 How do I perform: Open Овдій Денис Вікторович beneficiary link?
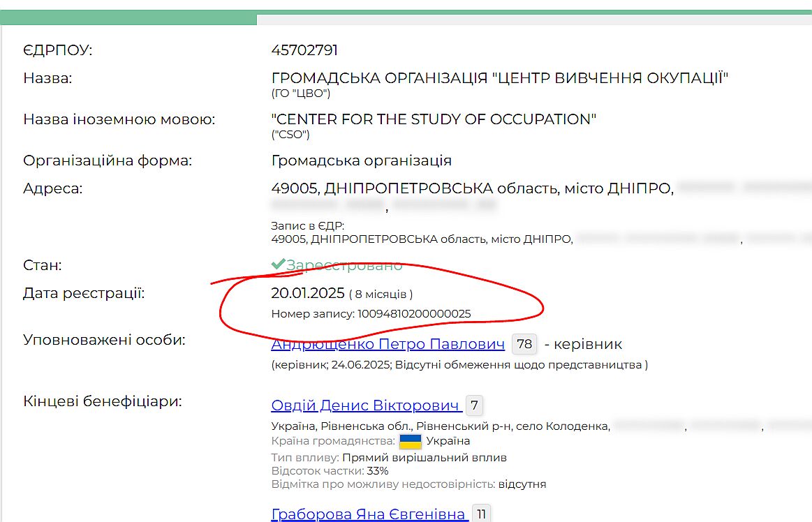coord(365,405)
